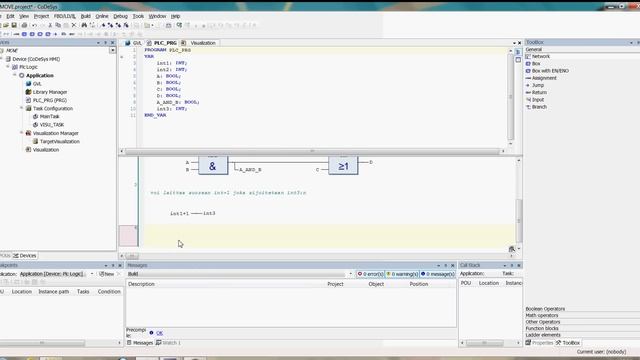The image size is (640, 360).
Task: Collapse the Visualization Manager node
Action: [22, 133]
